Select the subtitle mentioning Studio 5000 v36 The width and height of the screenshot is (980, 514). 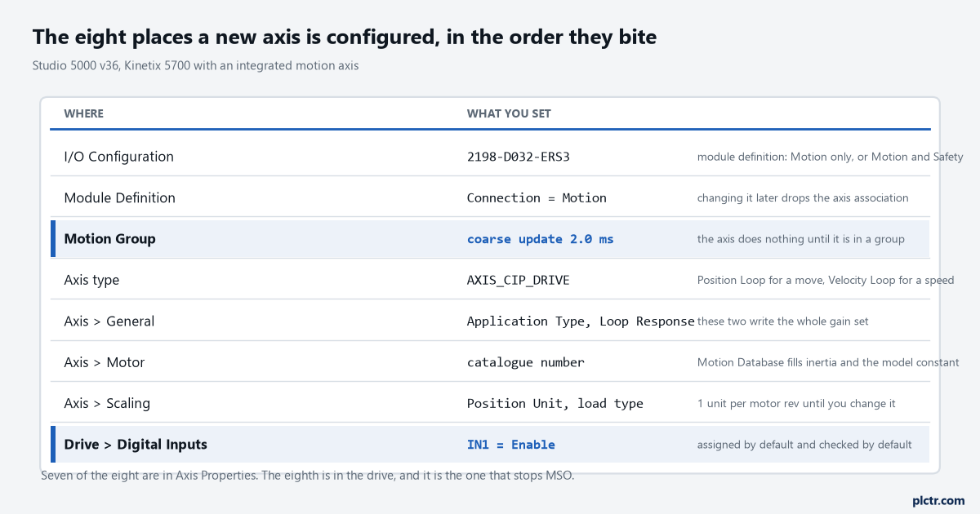click(195, 66)
